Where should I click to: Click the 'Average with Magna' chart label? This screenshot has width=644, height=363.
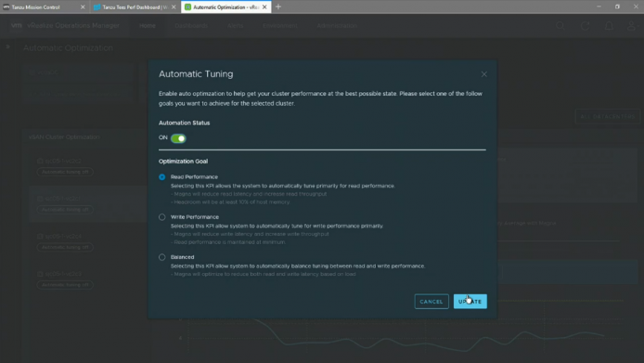pyautogui.click(x=529, y=223)
